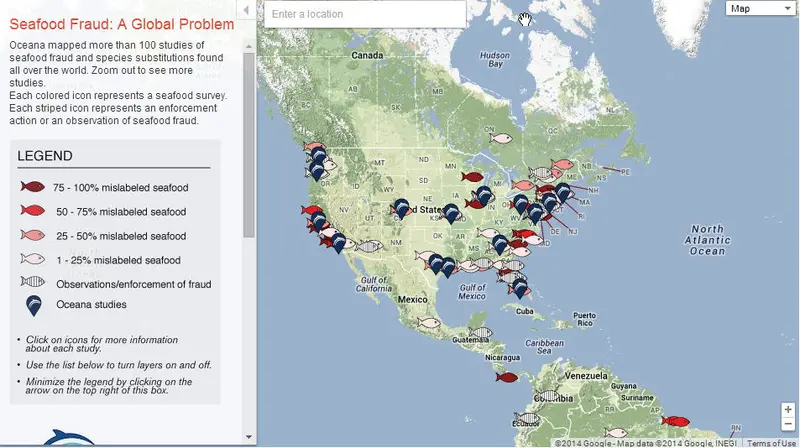
Task: Open the Oceana pin near Boston
Action: (x=563, y=193)
